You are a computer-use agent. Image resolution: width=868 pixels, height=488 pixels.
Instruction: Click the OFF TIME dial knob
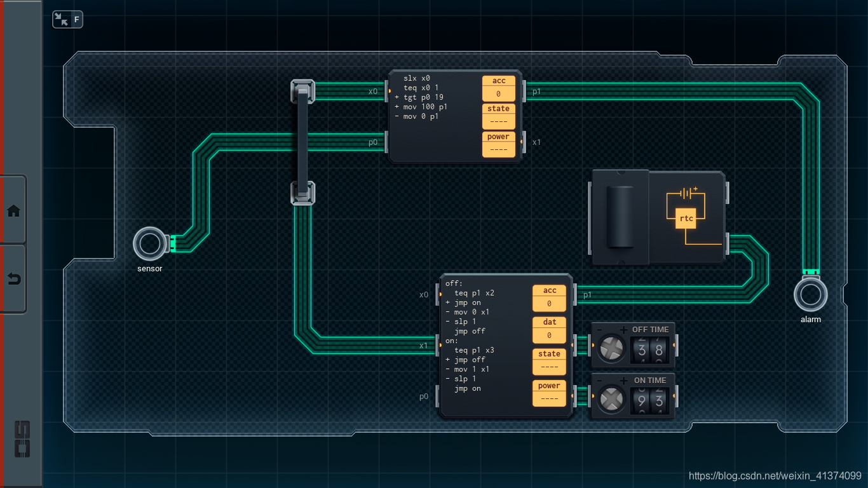coord(612,348)
